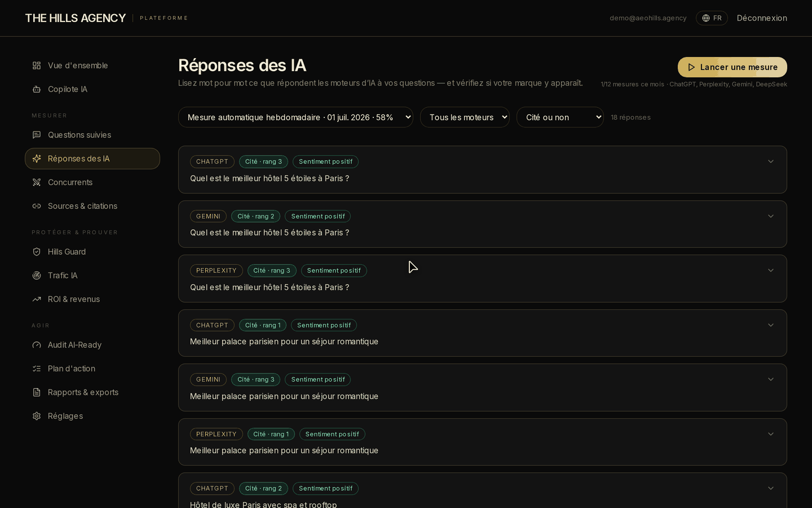Open Réglages settings page

pyautogui.click(x=92, y=416)
